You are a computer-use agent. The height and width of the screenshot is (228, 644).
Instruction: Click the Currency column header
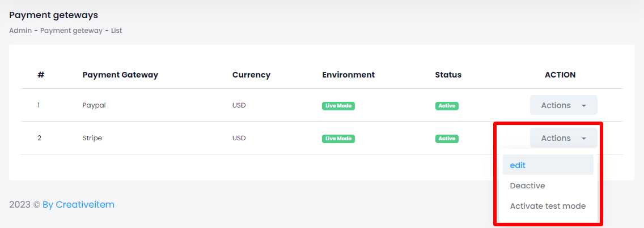click(x=251, y=75)
